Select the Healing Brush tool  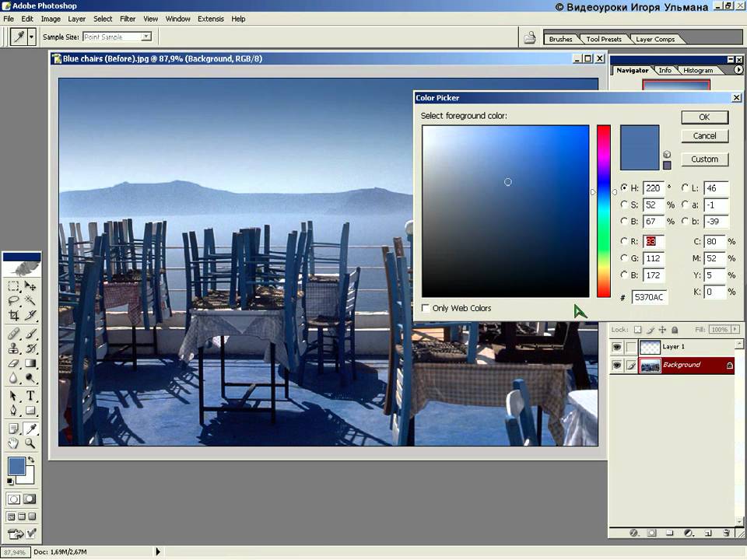coord(13,334)
